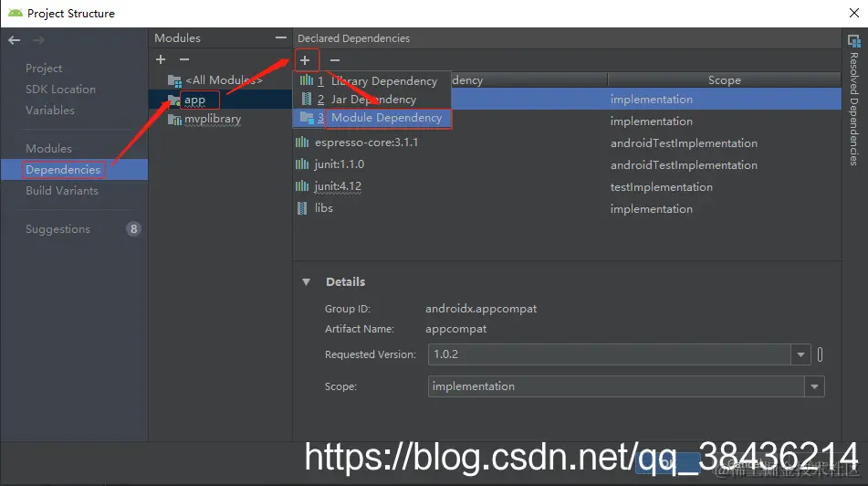
Task: Open the Suggestions section
Action: [x=58, y=229]
